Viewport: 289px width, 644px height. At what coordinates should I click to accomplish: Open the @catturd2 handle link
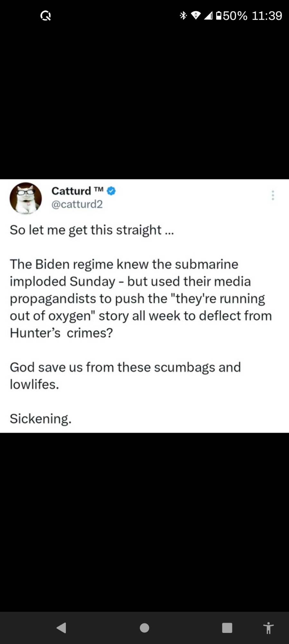(77, 204)
